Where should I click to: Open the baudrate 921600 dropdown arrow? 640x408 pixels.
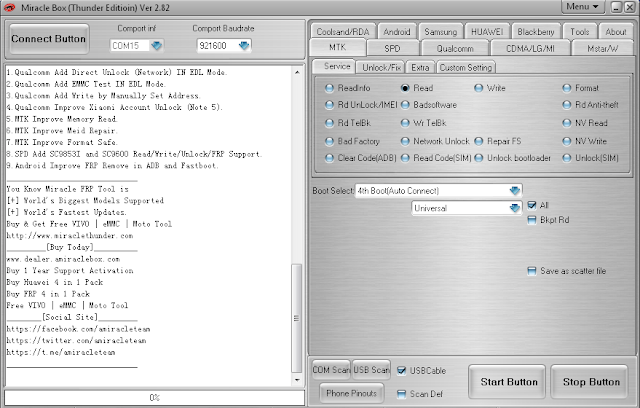coord(244,45)
